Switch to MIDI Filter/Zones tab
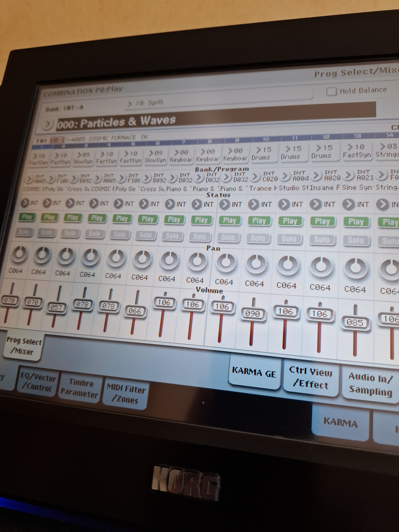The height and width of the screenshot is (532, 399). coord(126,394)
